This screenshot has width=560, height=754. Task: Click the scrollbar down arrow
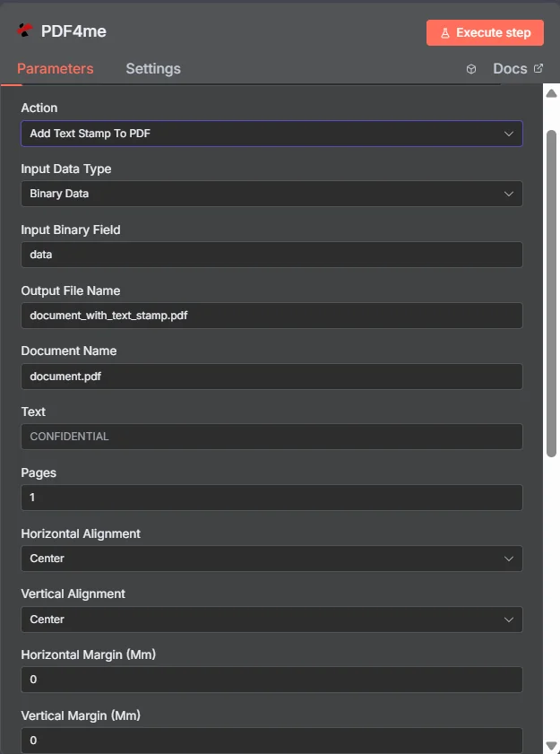pos(551,746)
